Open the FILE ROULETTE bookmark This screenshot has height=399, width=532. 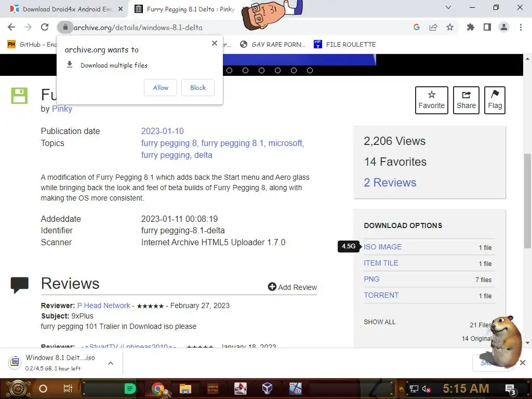click(x=345, y=45)
